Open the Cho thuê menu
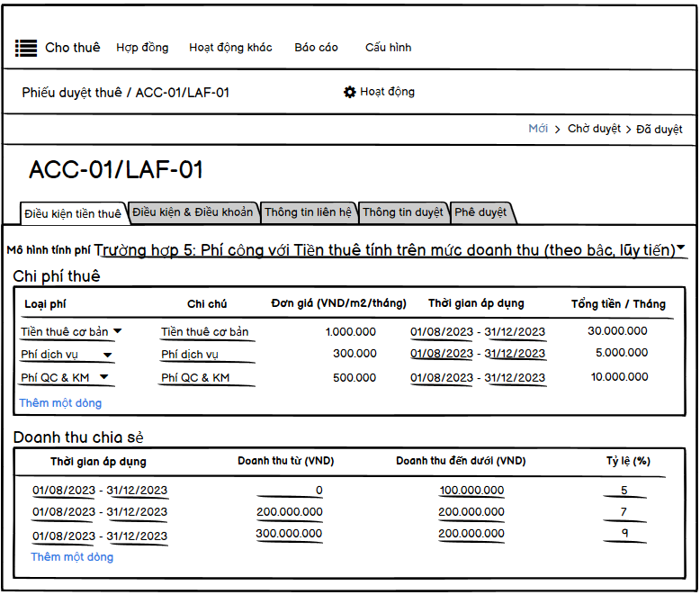Viewport: 700px width, 595px height. point(72,48)
